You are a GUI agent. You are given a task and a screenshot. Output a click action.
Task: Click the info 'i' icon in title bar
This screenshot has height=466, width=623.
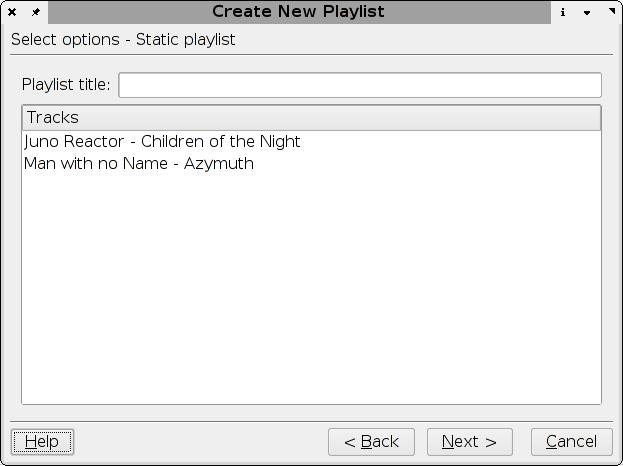(563, 12)
